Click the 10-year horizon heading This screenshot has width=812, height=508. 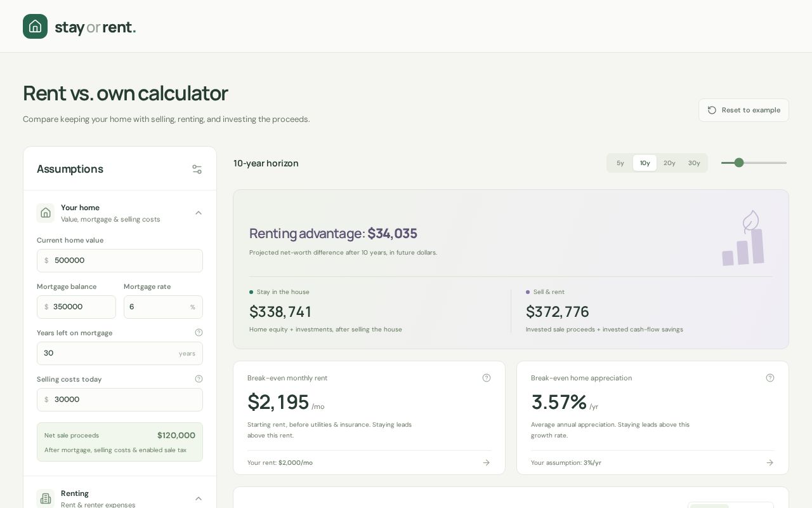point(266,163)
